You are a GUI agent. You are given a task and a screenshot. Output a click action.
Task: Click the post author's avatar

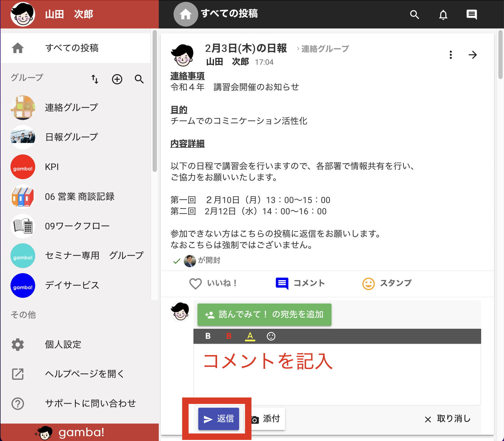[x=182, y=55]
